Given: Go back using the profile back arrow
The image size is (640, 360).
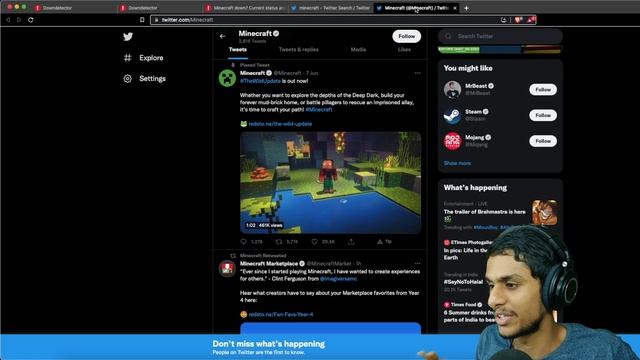Looking at the screenshot, I should tap(222, 36).
